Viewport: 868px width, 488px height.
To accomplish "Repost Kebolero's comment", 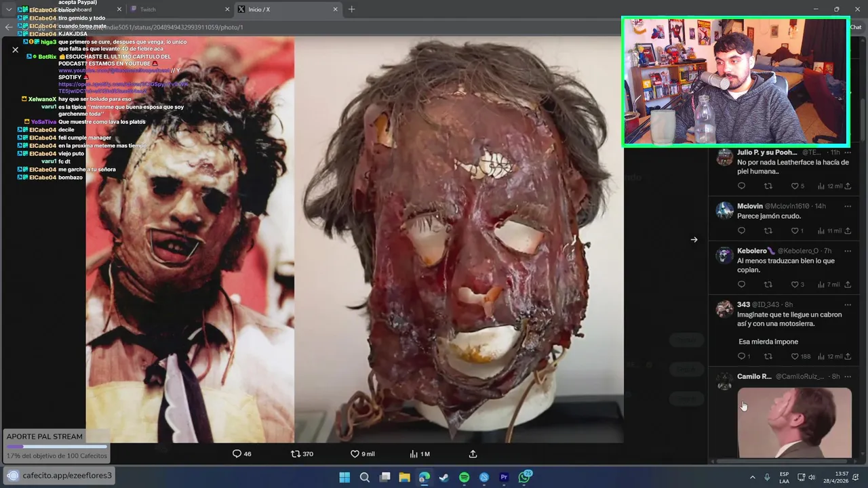I will click(x=768, y=285).
